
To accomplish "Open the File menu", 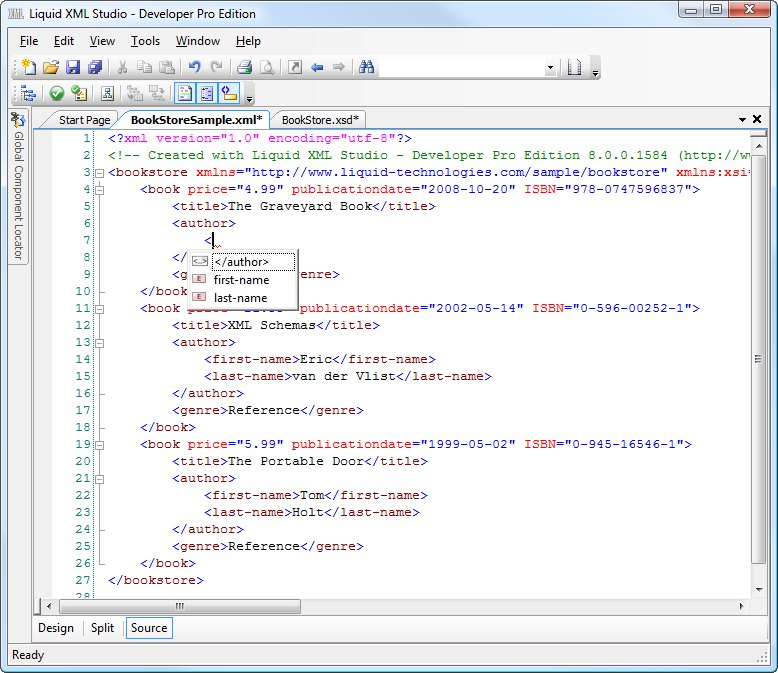I will [29, 41].
